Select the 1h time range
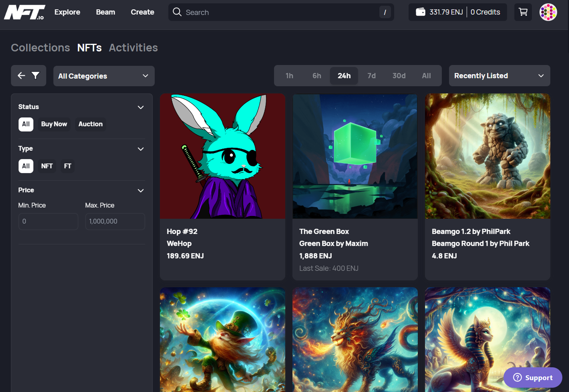The width and height of the screenshot is (569, 392). (289, 76)
